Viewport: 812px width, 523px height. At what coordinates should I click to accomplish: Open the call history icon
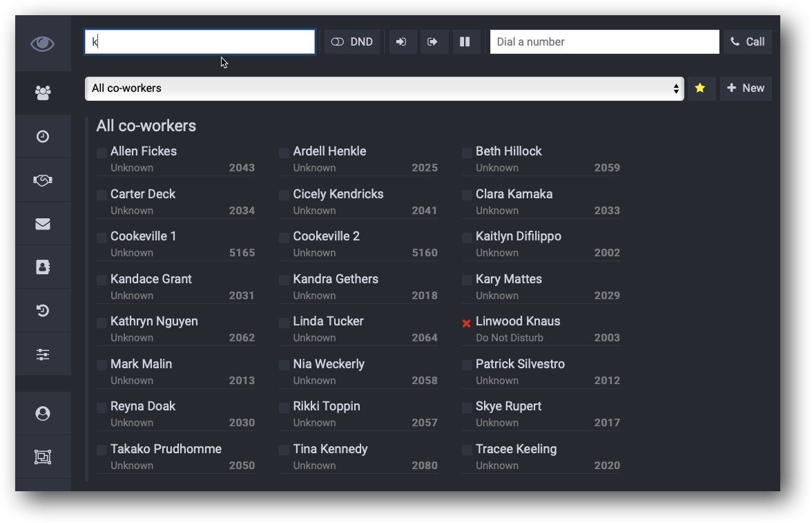coord(43,310)
